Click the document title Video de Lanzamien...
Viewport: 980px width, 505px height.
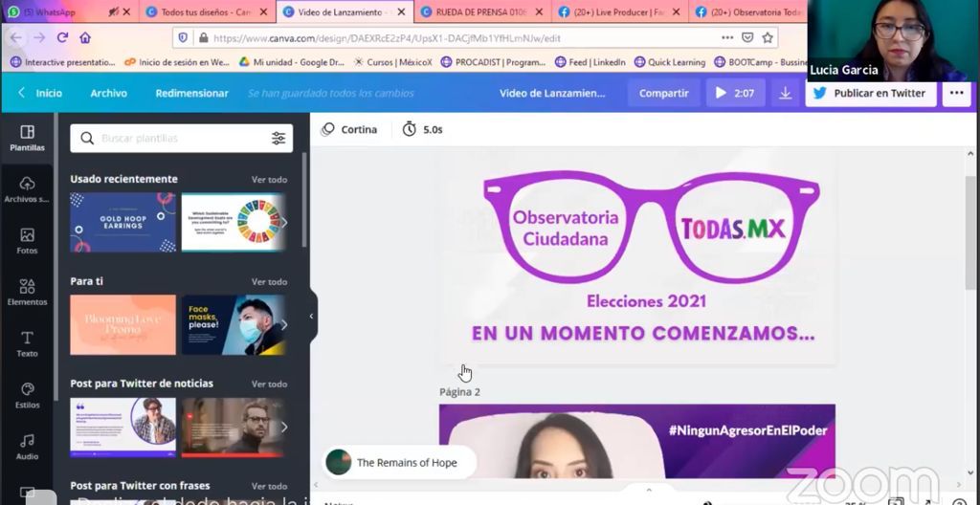pos(552,93)
